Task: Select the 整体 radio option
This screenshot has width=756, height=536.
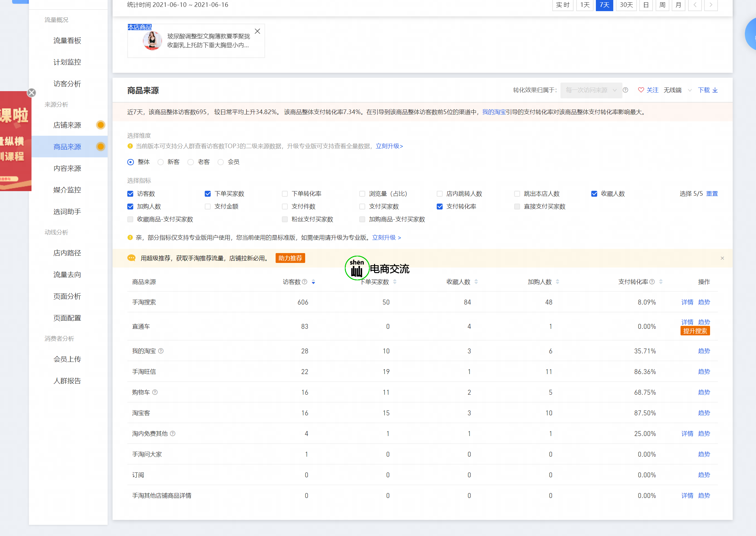Action: tap(131, 162)
